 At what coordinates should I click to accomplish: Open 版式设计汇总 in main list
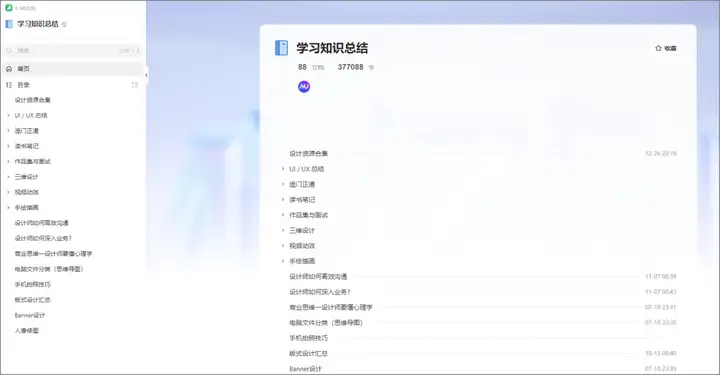pyautogui.click(x=309, y=353)
